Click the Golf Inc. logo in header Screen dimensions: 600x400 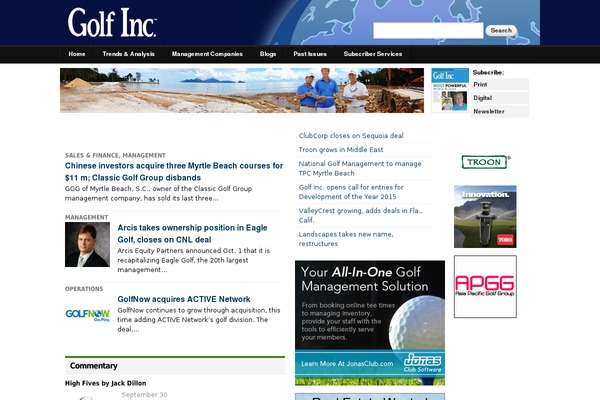112,23
